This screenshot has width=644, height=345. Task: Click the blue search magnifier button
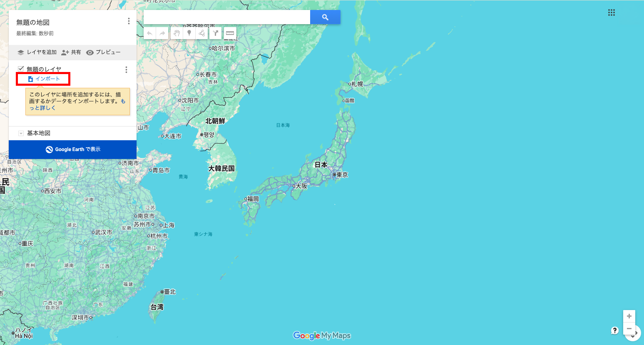(x=325, y=17)
